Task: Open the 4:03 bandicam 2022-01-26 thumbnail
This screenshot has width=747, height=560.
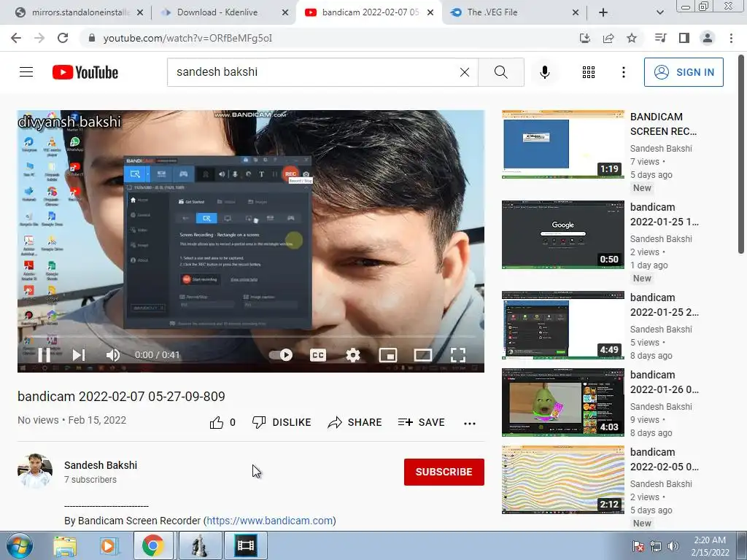Action: click(x=562, y=402)
